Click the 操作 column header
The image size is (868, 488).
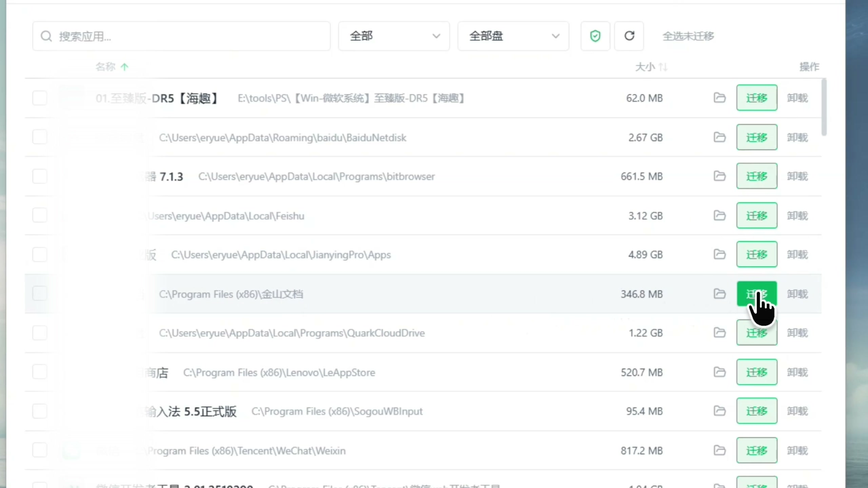[x=809, y=67]
